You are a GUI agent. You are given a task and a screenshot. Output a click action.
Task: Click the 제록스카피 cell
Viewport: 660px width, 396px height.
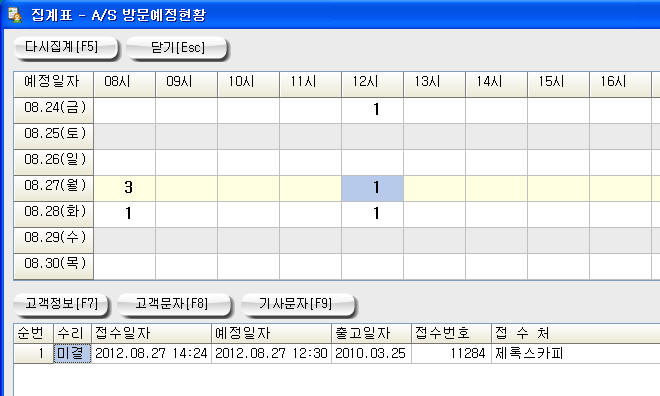575,353
